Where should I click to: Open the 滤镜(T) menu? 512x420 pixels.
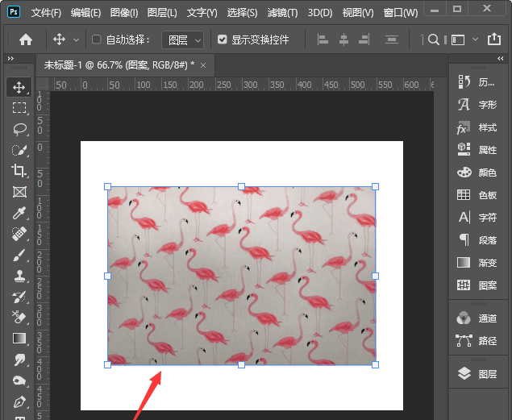(281, 13)
